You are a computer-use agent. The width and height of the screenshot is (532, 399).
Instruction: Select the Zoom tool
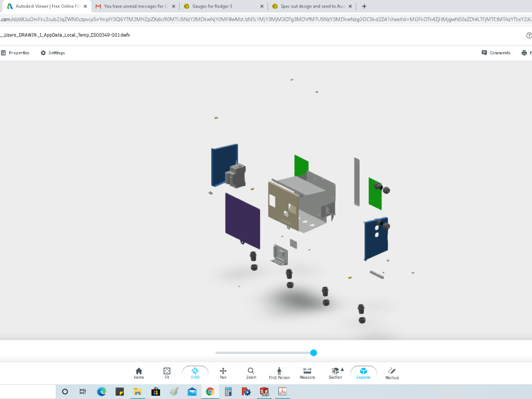251,372
